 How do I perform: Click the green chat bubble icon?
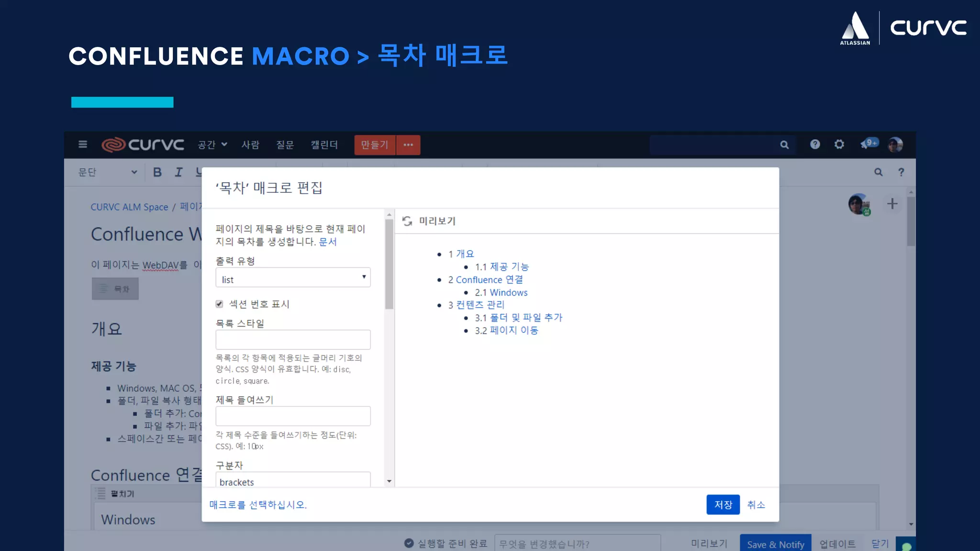(906, 545)
